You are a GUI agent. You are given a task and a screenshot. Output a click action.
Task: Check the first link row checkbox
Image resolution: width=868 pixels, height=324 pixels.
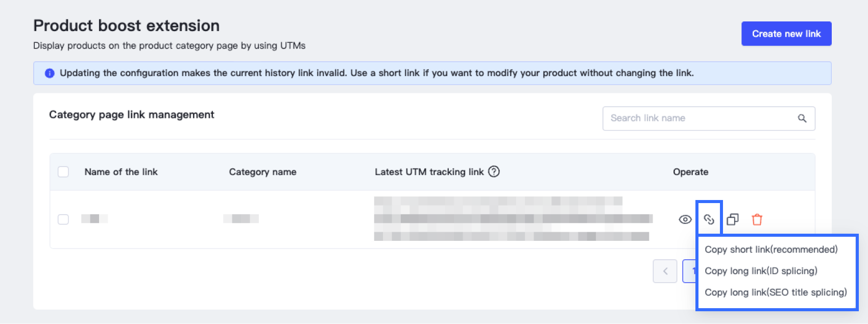point(63,219)
